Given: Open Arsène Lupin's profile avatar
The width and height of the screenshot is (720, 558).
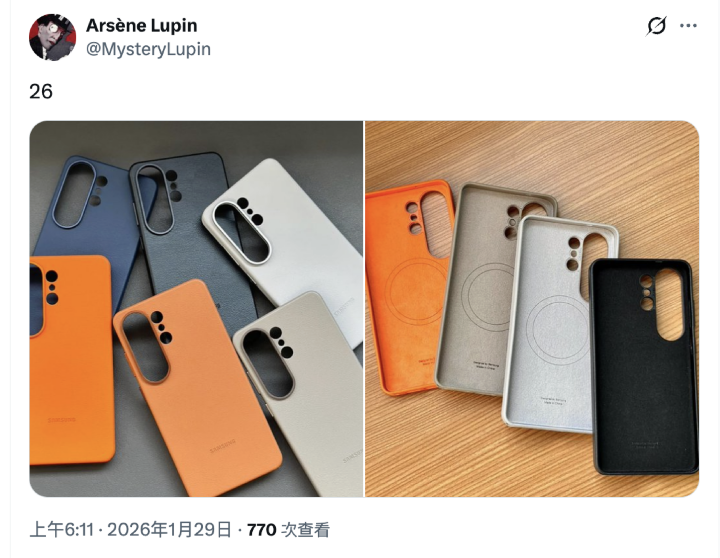Looking at the screenshot, I should coord(52,37).
